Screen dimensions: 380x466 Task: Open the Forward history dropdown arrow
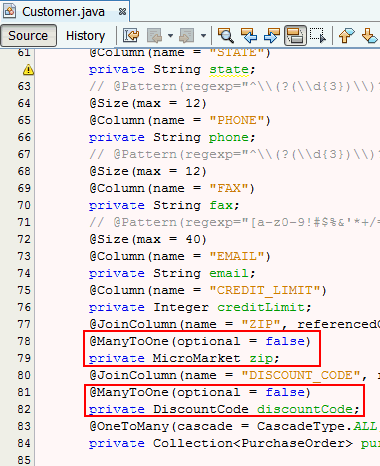[203, 35]
